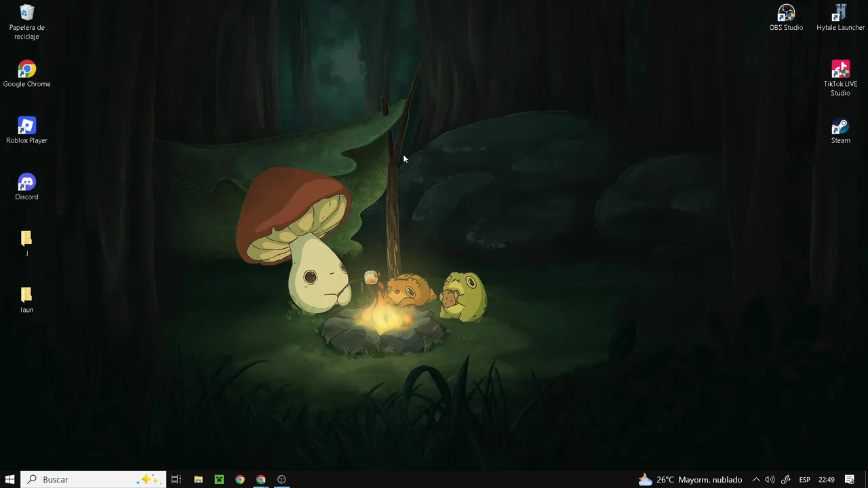The width and height of the screenshot is (868, 488).
Task: Open the weather widget showing 26°C
Action: pyautogui.click(x=690, y=479)
